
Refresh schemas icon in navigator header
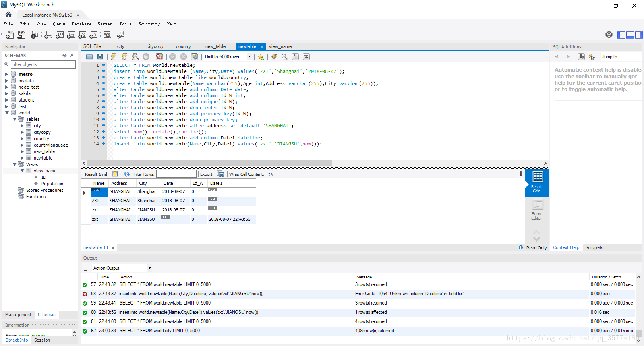(x=65, y=56)
